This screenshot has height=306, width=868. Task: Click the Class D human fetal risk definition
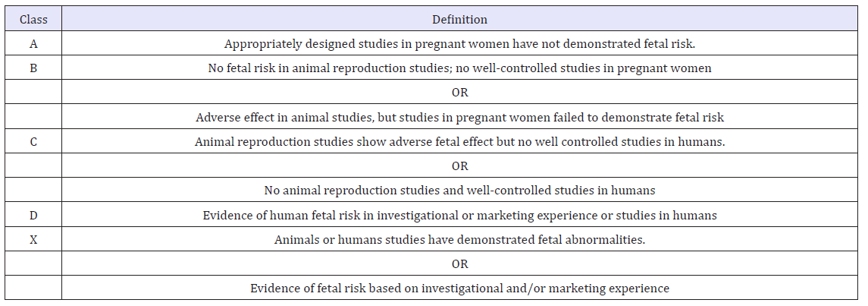pyautogui.click(x=459, y=216)
